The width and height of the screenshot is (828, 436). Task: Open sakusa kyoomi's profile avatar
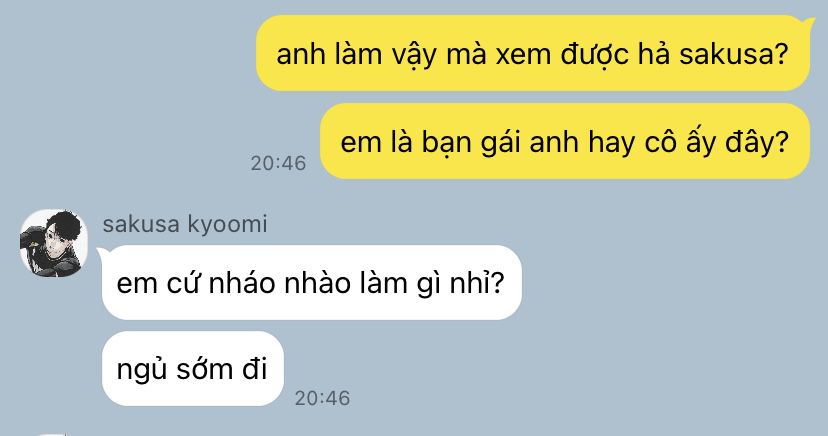(53, 243)
